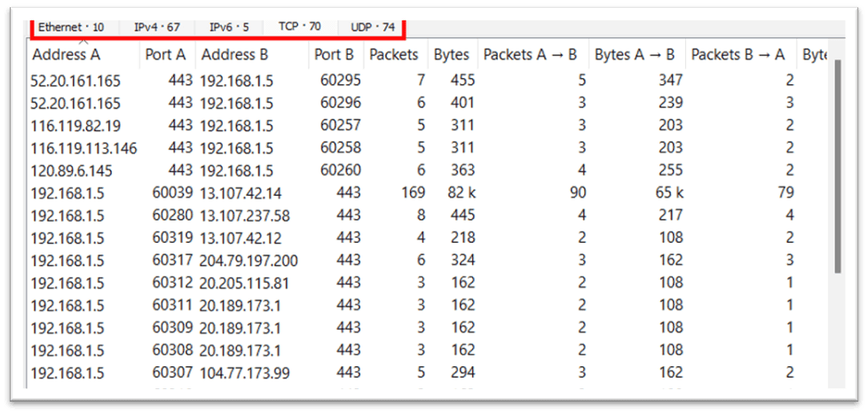Screen dimensions: 868x414
Task: Click port A value 60317
Action: point(173,260)
